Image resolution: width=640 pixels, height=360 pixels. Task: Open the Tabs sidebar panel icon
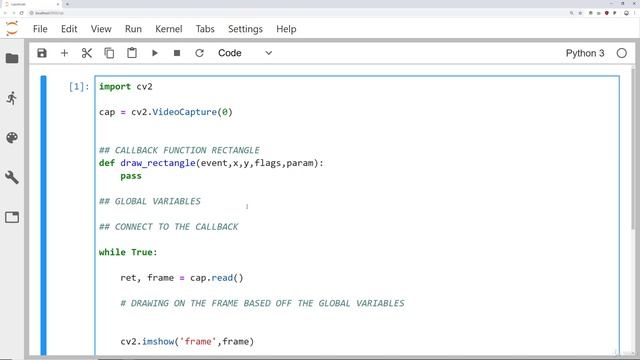point(12,217)
